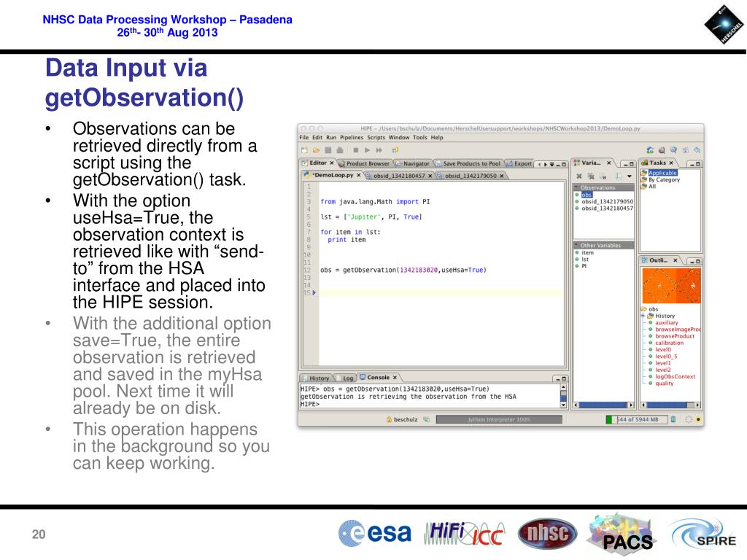
Task: Select the item variable
Action: [587, 253]
